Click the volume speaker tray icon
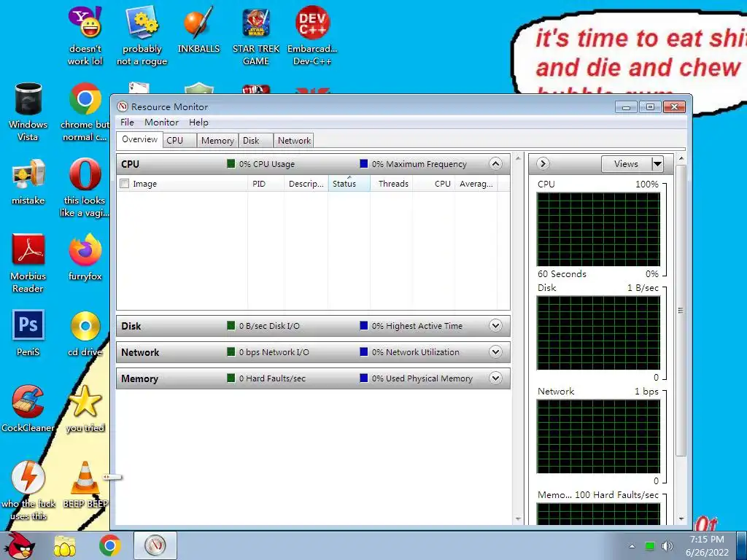 (x=667, y=545)
